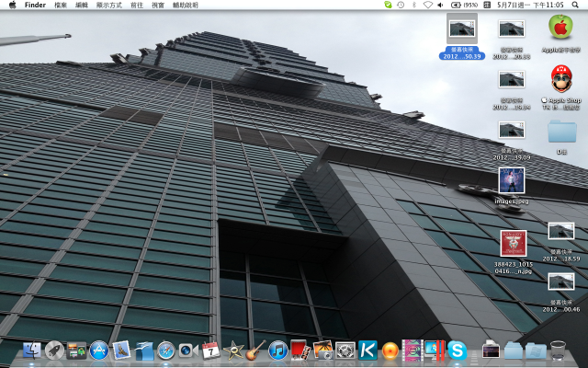Open Time Machine menu bar icon
The height and width of the screenshot is (368, 588).
(401, 5)
